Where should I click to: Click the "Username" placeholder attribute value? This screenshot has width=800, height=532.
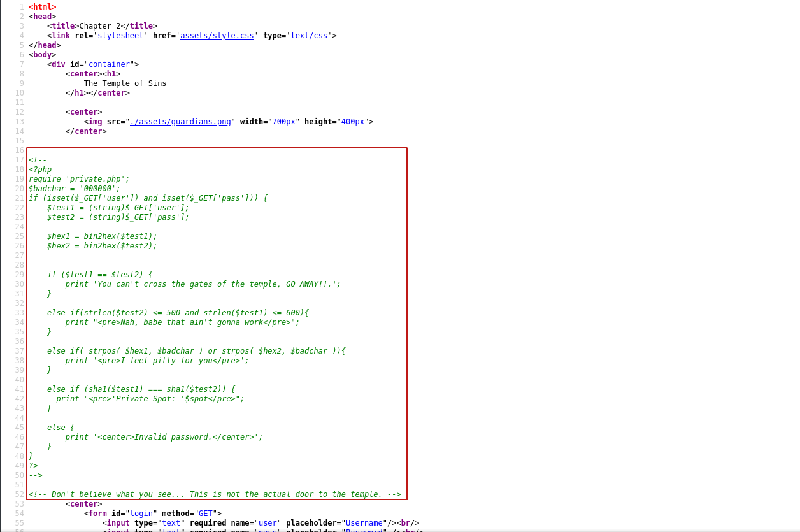click(365, 523)
